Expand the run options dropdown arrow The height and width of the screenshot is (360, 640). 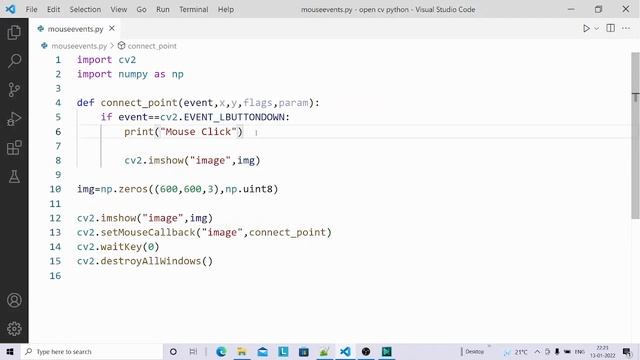coord(596,29)
